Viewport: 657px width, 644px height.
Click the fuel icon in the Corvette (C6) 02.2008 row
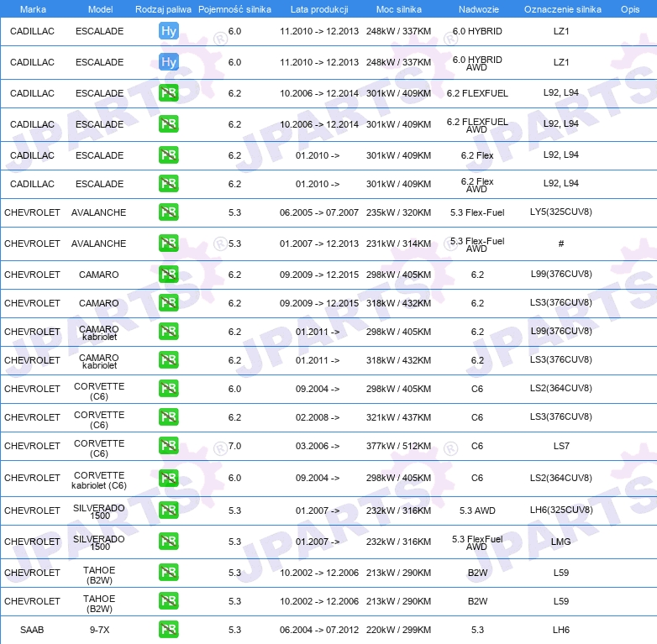pos(168,416)
